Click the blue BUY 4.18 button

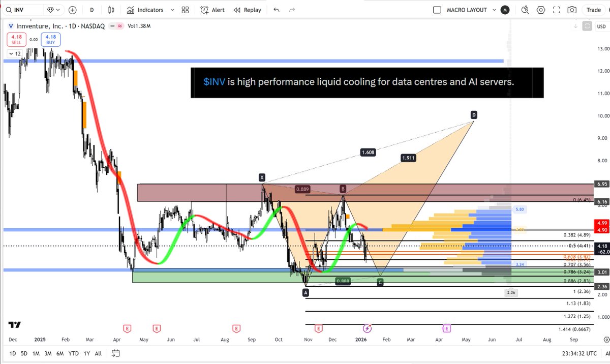pos(50,40)
